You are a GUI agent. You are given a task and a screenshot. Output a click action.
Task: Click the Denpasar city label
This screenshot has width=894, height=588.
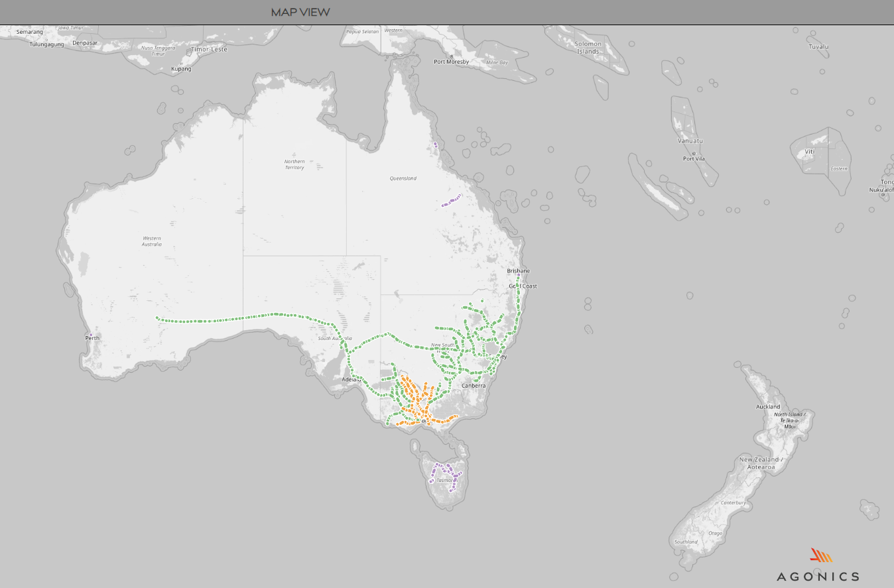tap(85, 42)
